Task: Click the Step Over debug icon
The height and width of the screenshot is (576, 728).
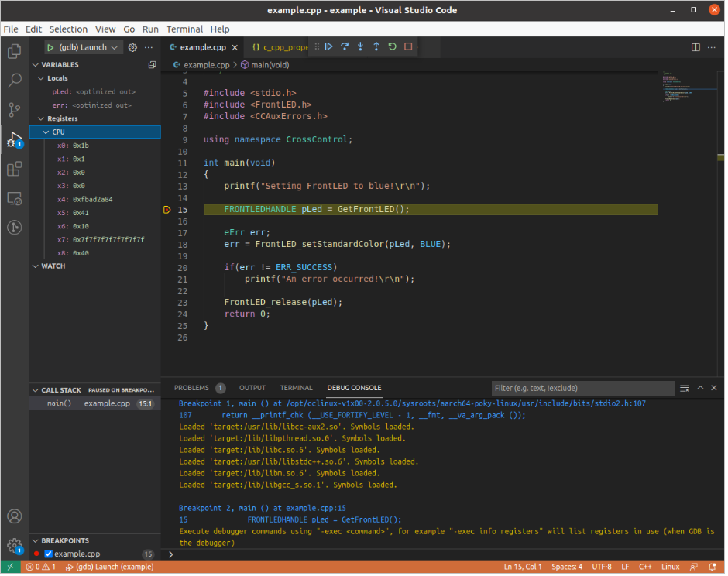Action: [345, 47]
